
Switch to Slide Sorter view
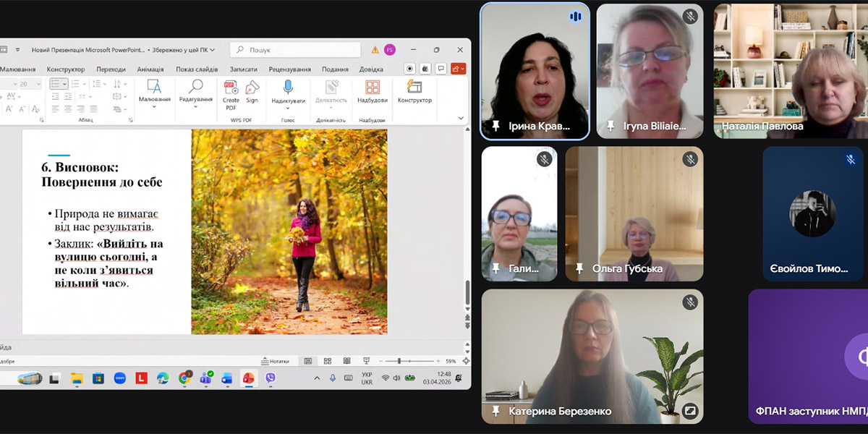[x=328, y=361]
